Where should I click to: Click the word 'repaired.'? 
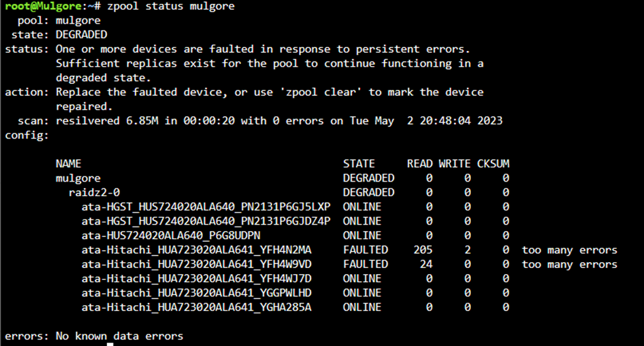84,107
